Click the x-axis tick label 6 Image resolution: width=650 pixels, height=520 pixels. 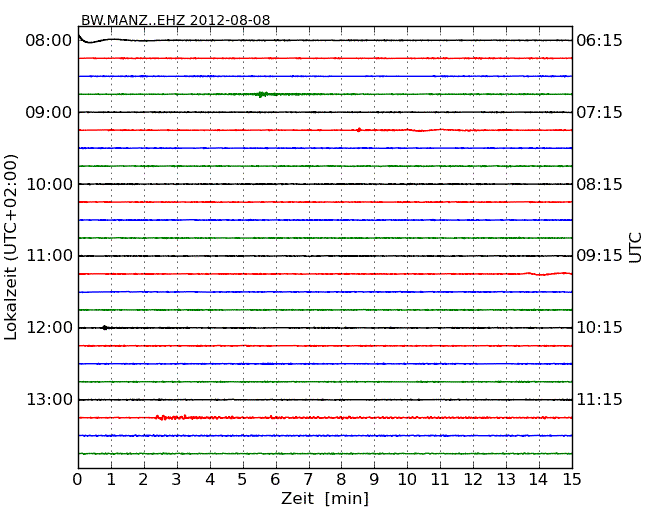(275, 480)
